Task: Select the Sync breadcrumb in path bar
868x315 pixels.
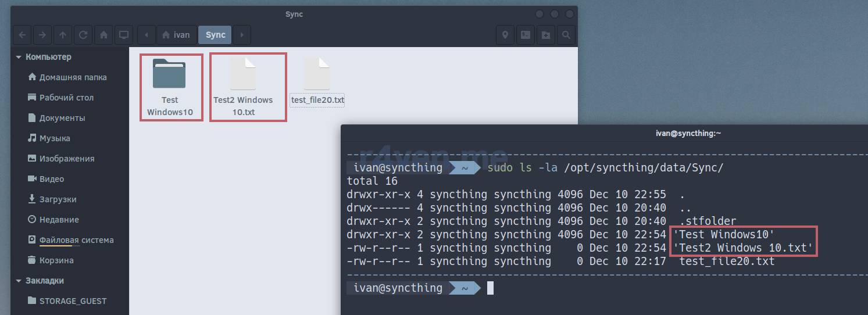Action: [x=215, y=35]
